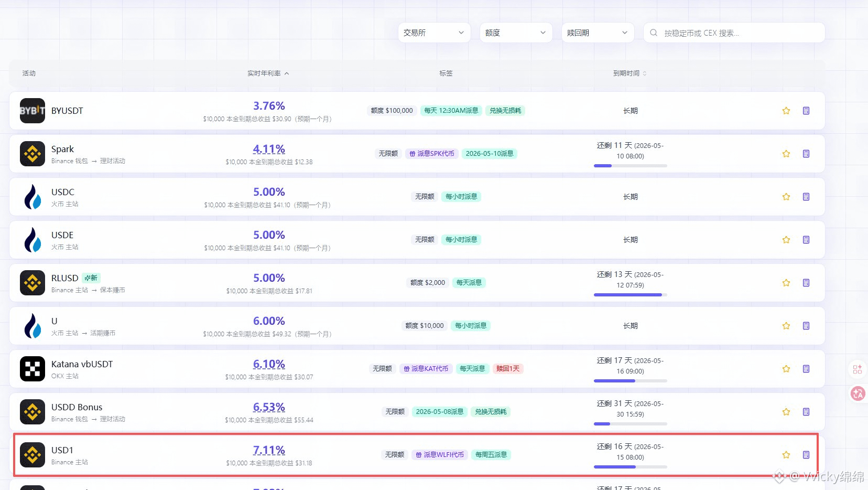This screenshot has height=490, width=868.
Task: Click the magnifier icon in the search box
Action: tap(654, 33)
